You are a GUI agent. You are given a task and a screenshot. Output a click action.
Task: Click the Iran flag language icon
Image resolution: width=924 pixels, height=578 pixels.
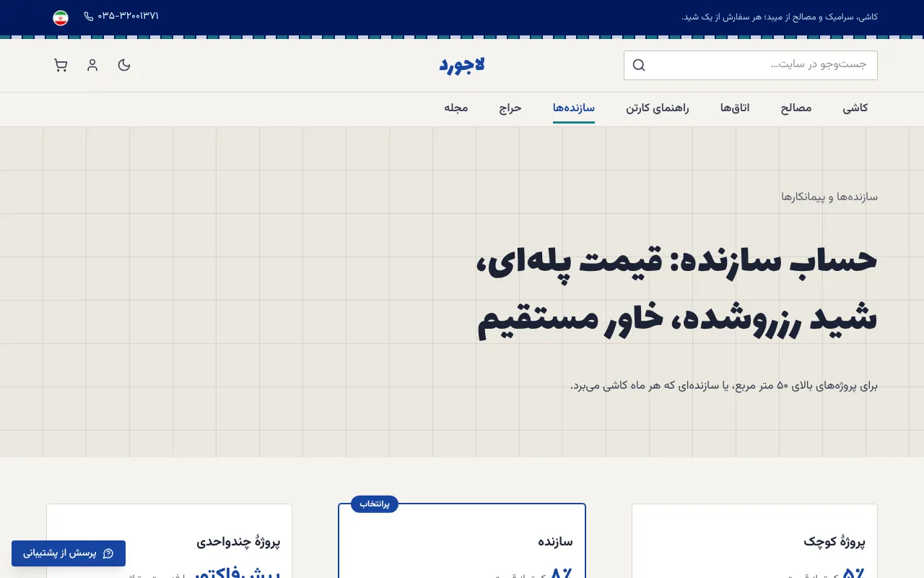(x=61, y=18)
